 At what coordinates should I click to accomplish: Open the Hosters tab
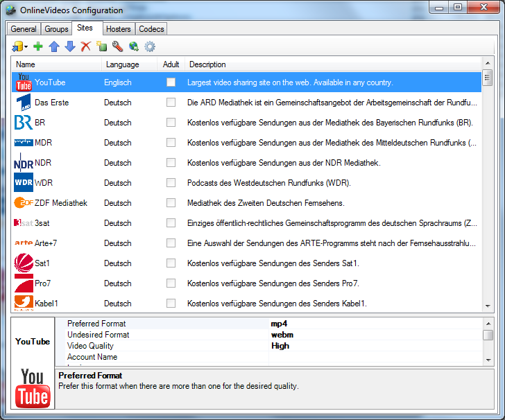click(x=119, y=29)
